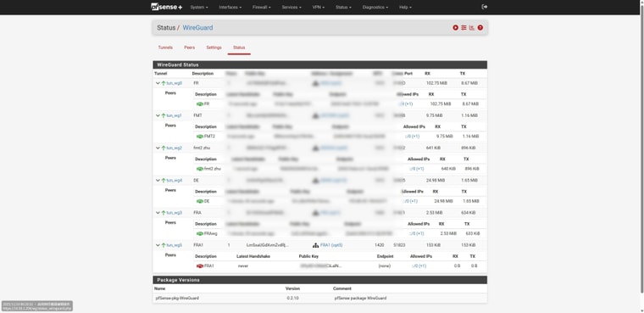Click the green up arrow of tun_wg3
This screenshot has height=313, width=644.
click(164, 213)
